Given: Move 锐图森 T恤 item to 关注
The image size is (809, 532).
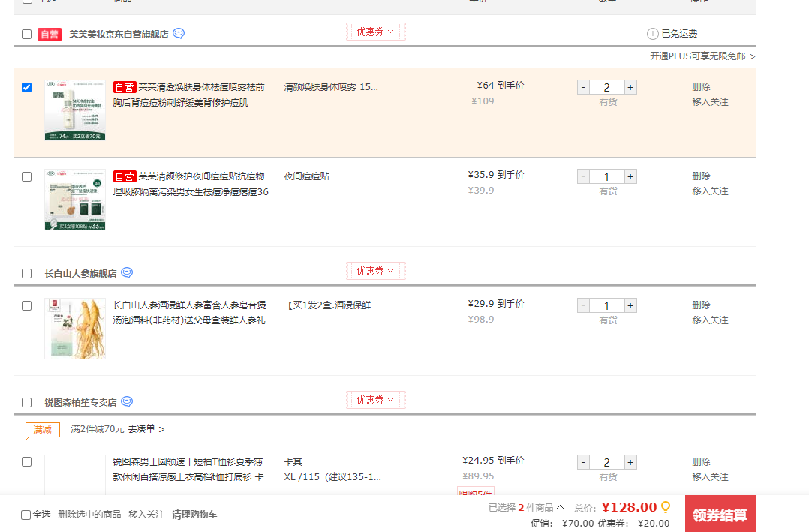Looking at the screenshot, I should pos(710,477).
